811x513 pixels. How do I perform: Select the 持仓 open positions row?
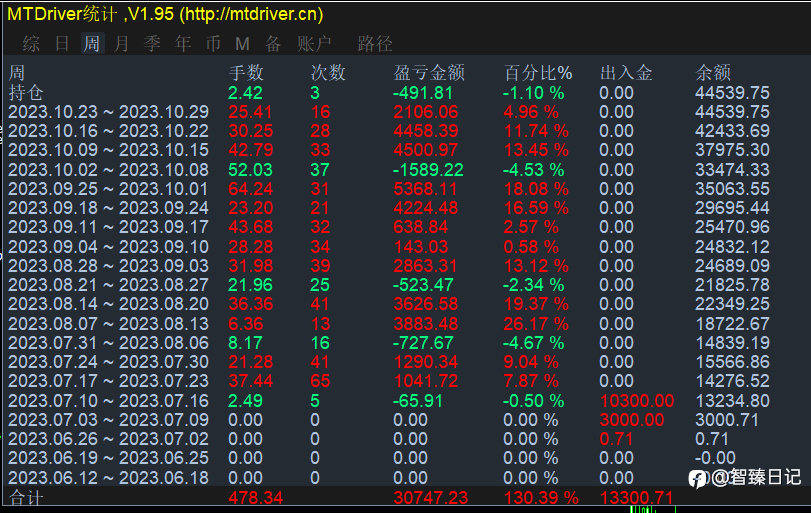(26, 92)
